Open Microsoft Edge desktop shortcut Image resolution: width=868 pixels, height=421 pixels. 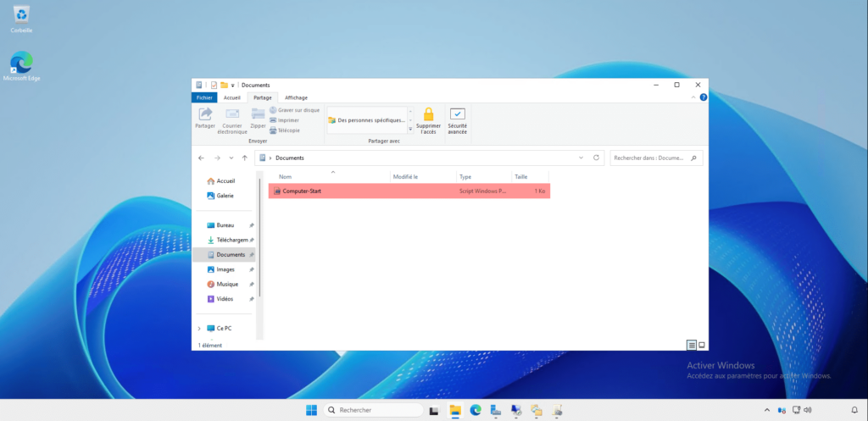tap(21, 66)
